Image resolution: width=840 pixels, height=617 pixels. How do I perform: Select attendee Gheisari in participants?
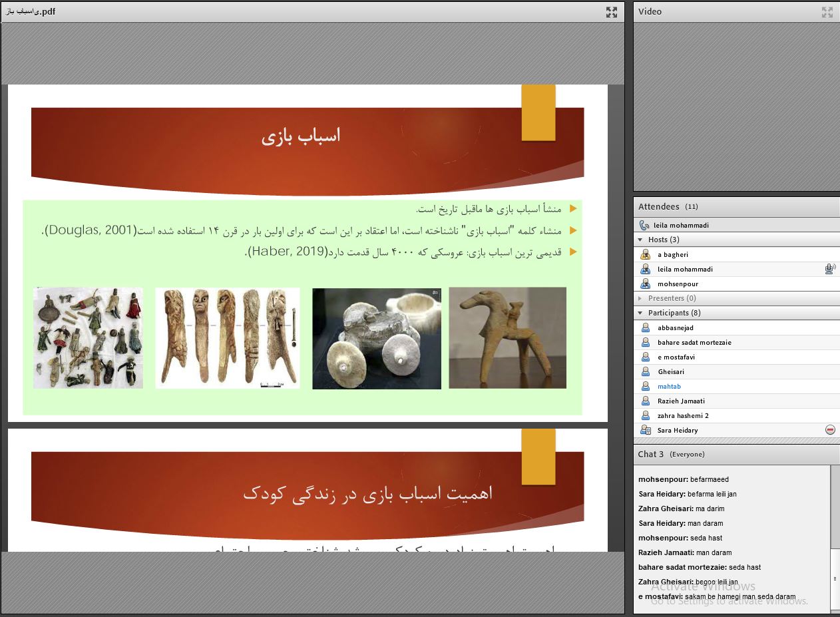736,372
